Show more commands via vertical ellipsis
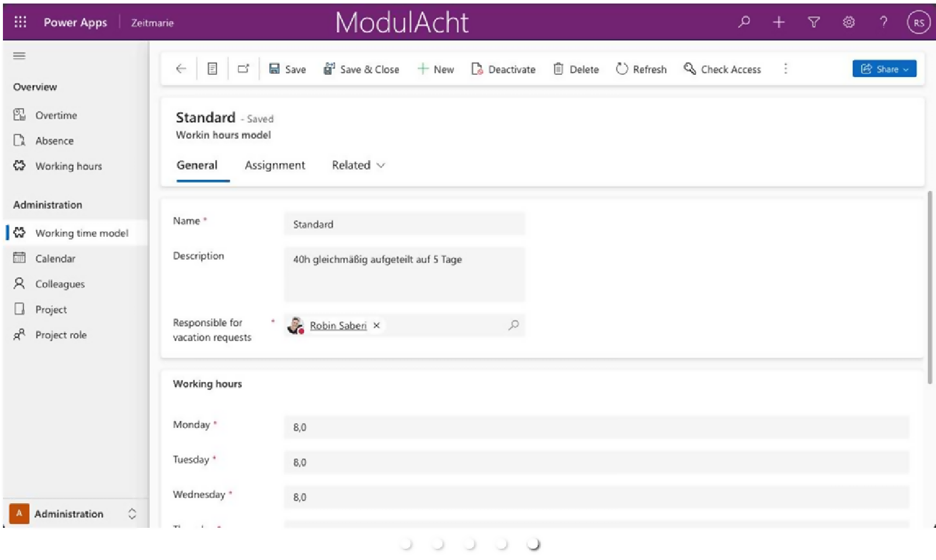Image resolution: width=936 pixels, height=560 pixels. pos(785,69)
